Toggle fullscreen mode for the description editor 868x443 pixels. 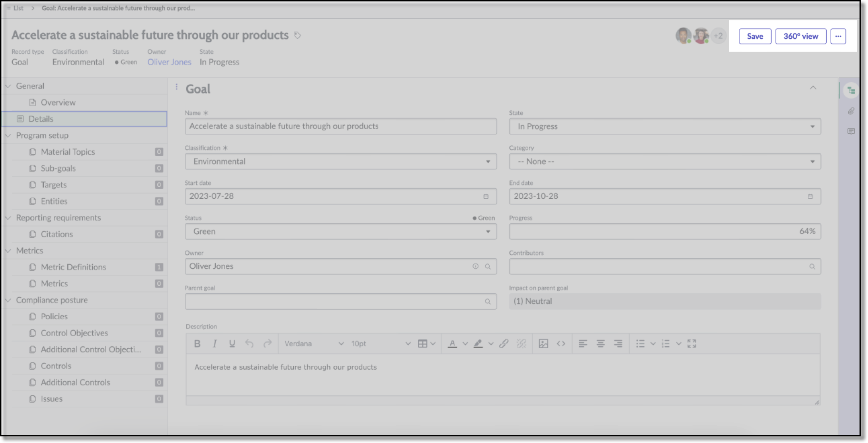click(691, 343)
